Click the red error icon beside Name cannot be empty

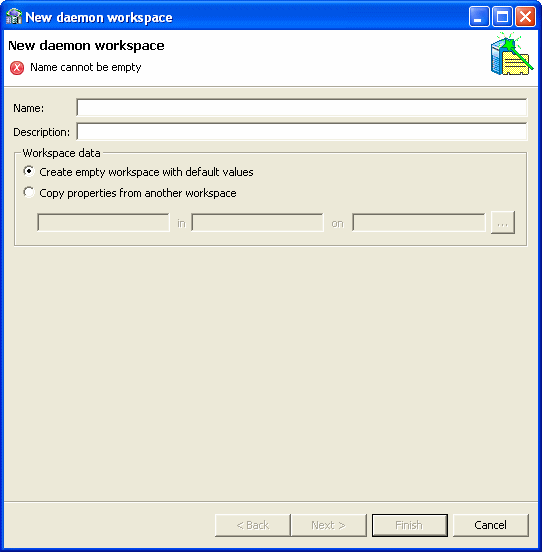[17, 68]
